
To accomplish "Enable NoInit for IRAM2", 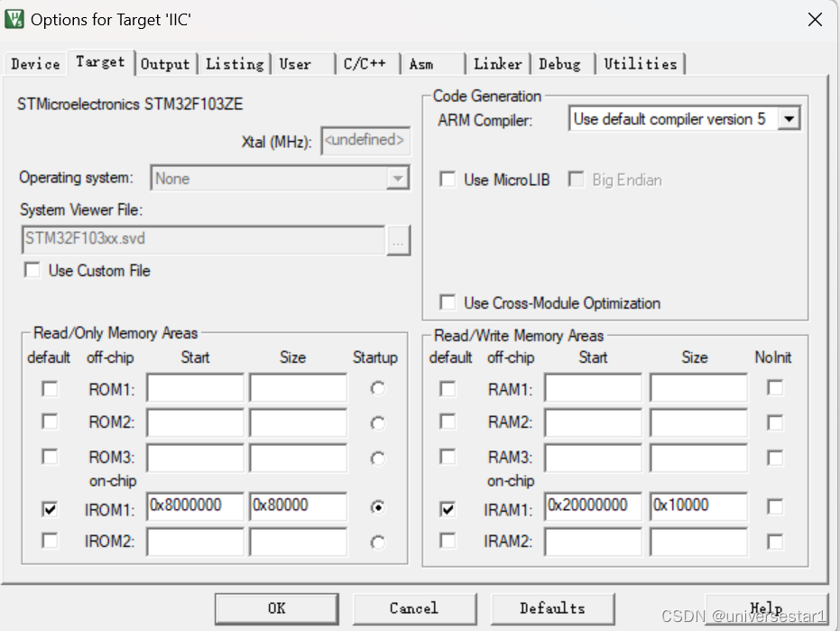I will click(775, 542).
